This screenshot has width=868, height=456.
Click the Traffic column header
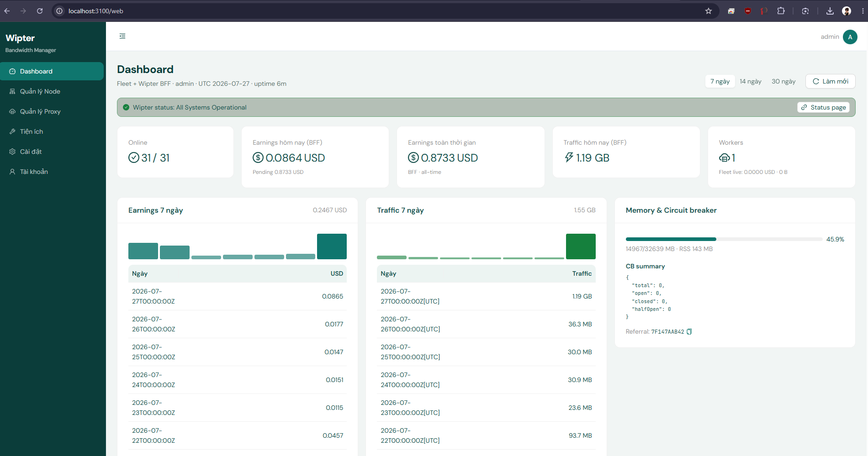point(582,273)
